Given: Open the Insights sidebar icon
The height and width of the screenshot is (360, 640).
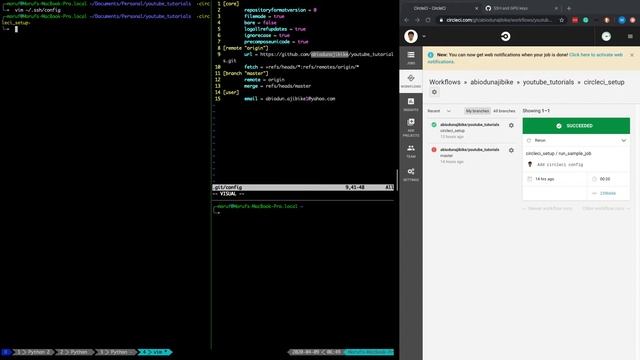Looking at the screenshot, I should pos(411,104).
